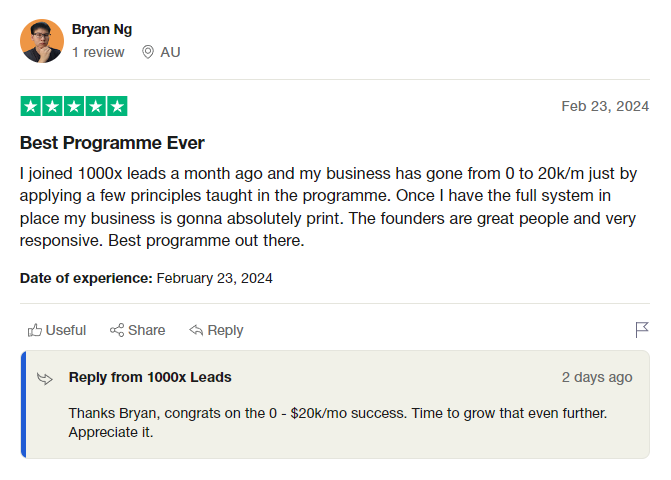The height and width of the screenshot is (480, 671).
Task: Click the first green rating star
Action: pyautogui.click(x=30, y=106)
